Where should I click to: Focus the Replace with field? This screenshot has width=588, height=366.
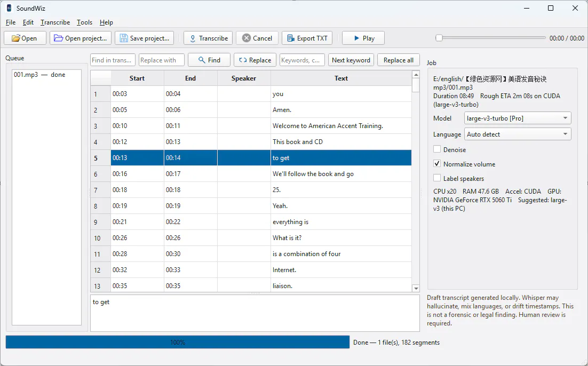tap(162, 60)
